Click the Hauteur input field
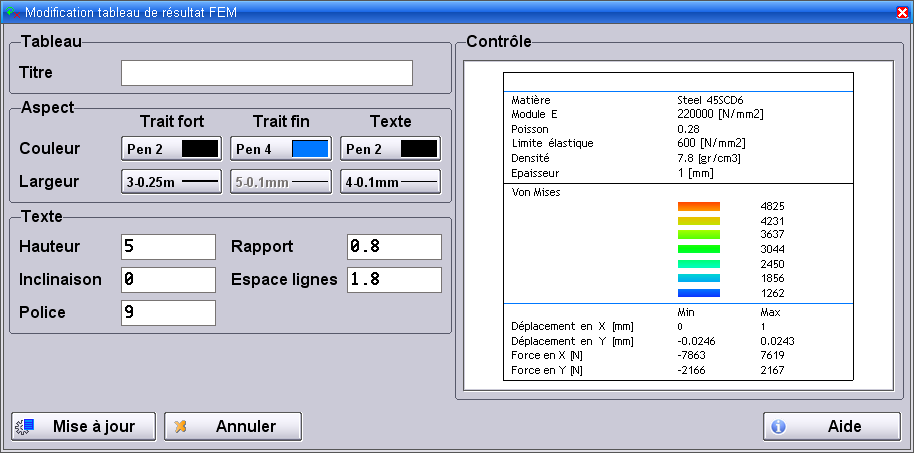This screenshot has width=915, height=454. pyautogui.click(x=168, y=247)
